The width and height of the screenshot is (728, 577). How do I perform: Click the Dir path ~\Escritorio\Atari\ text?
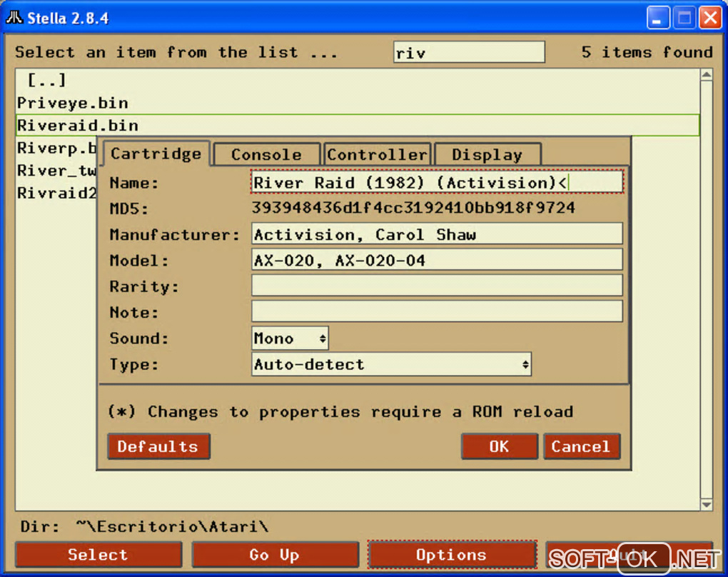tap(172, 526)
